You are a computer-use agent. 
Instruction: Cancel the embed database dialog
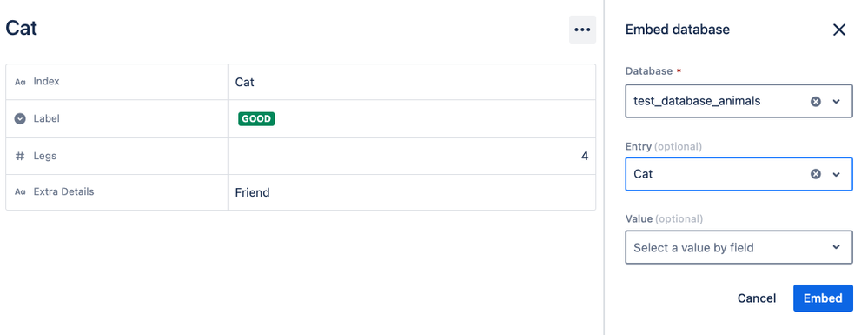click(756, 298)
